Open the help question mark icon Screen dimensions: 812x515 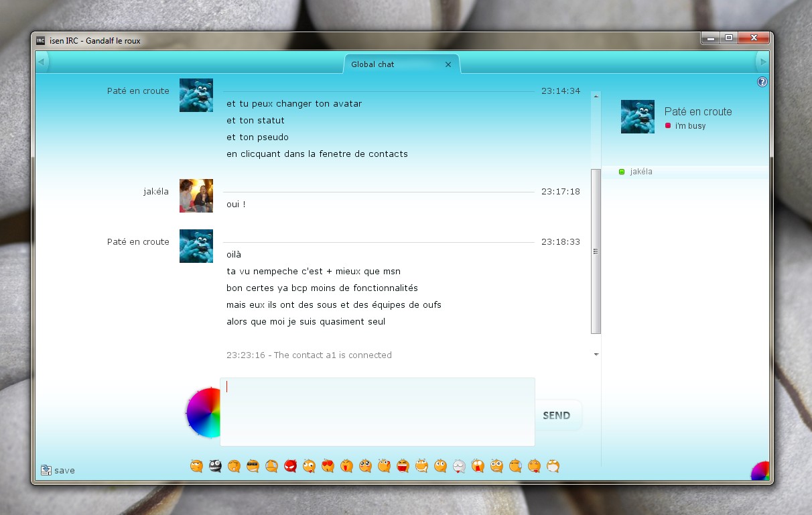(762, 82)
